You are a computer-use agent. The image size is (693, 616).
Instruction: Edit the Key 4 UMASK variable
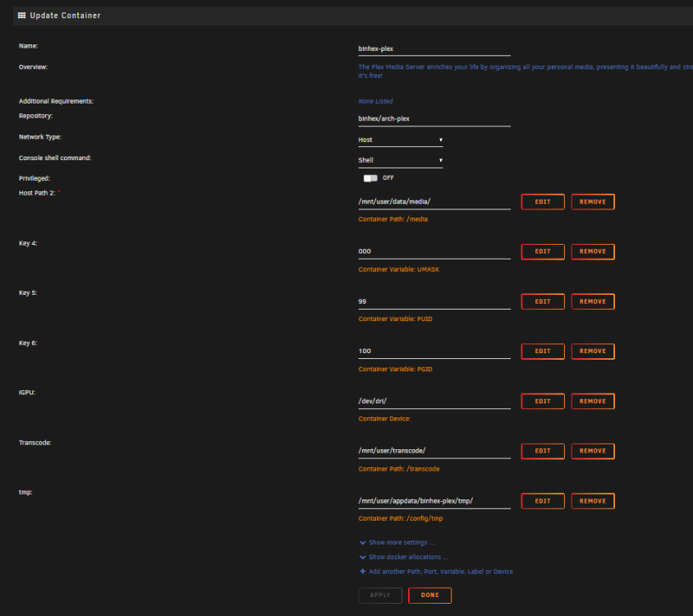[x=543, y=251]
